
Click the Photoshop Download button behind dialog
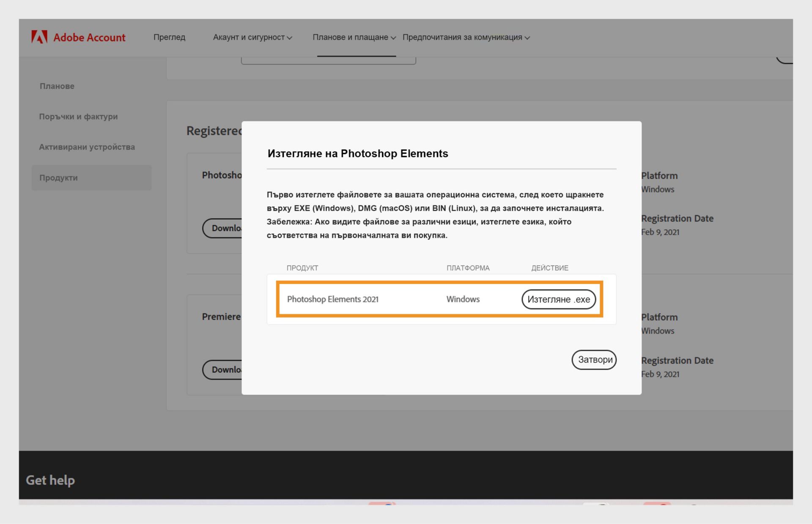(222, 228)
